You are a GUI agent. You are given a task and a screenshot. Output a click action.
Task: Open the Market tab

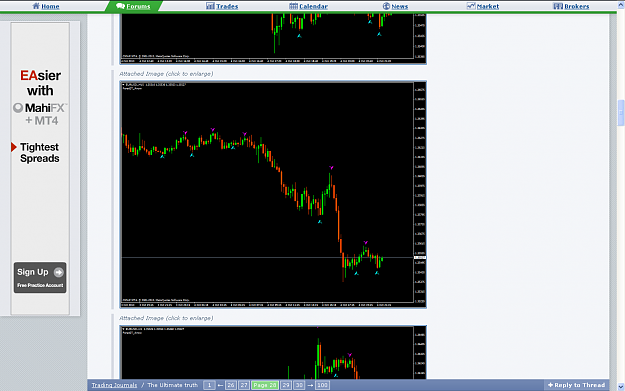(483, 6)
